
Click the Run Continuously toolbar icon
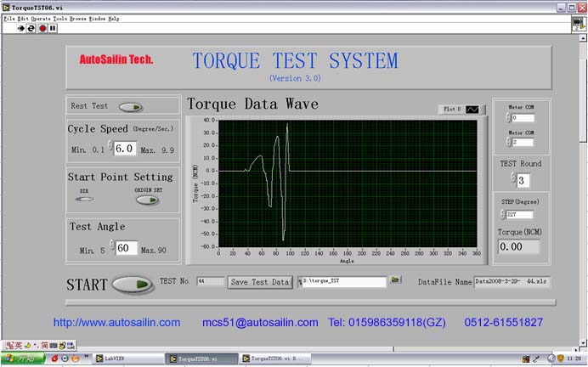point(31,28)
